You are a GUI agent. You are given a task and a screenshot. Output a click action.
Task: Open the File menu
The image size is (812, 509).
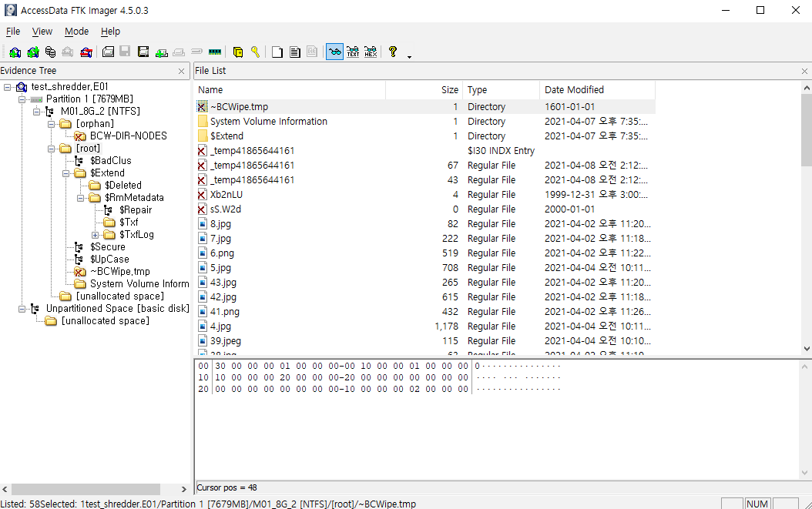pos(13,32)
